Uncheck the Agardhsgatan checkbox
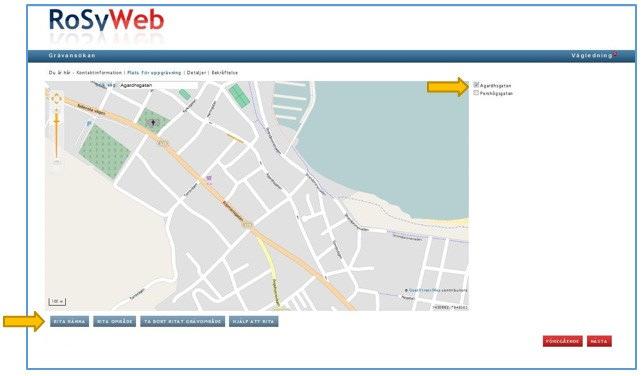Image resolution: width=644 pixels, height=376 pixels. [x=476, y=85]
